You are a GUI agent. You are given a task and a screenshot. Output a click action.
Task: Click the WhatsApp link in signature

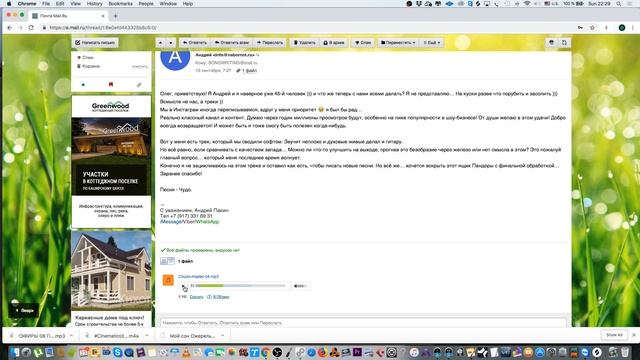tap(207, 222)
